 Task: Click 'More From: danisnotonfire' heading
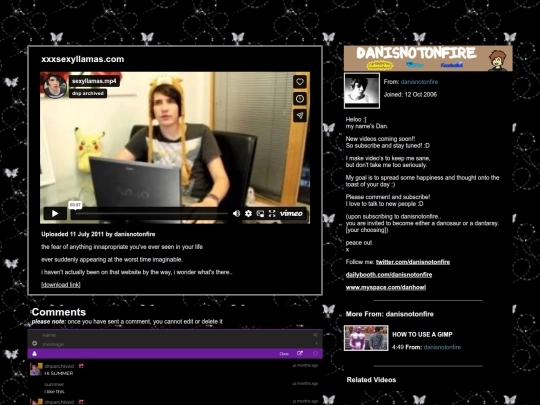click(x=390, y=314)
